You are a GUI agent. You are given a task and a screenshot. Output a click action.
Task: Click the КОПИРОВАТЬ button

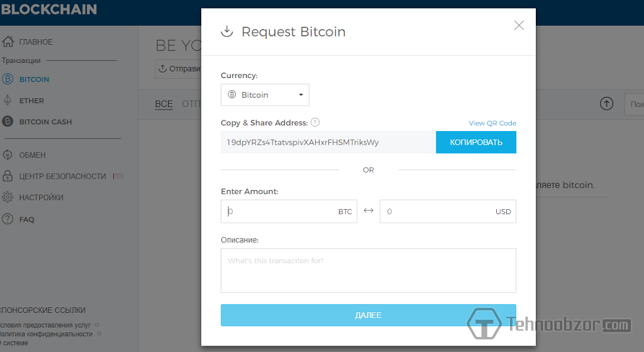tap(476, 142)
